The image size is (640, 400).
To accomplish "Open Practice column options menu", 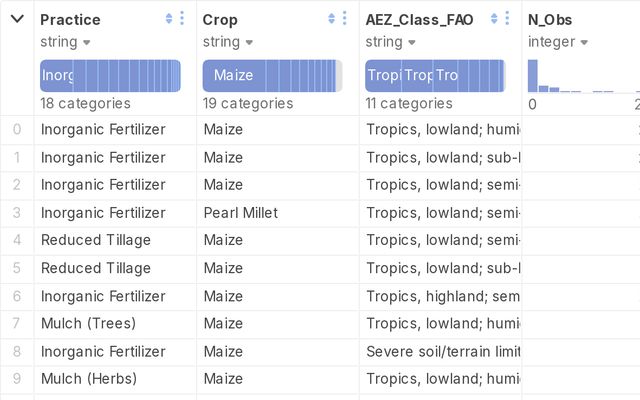I will tap(182, 18).
